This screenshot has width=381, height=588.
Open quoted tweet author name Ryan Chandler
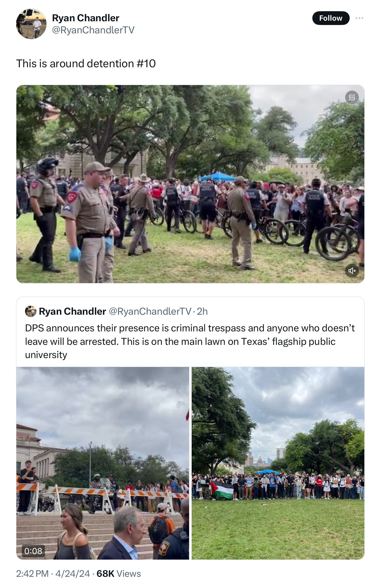72,311
